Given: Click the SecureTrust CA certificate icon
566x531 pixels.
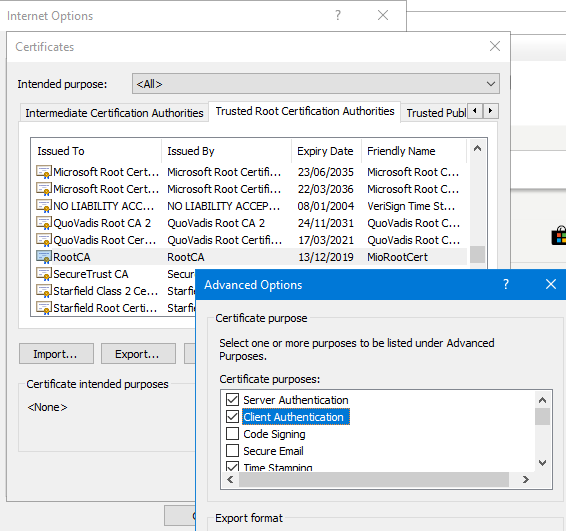Looking at the screenshot, I should [44, 274].
